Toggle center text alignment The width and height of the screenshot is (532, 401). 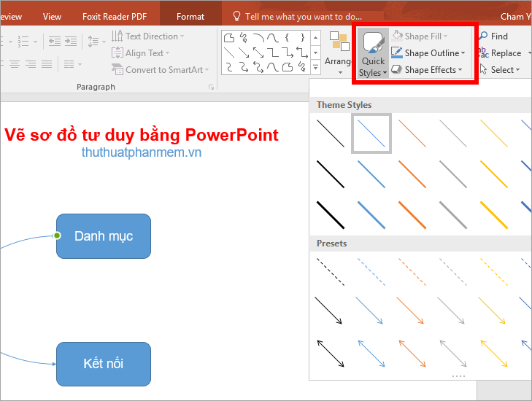coord(15,64)
